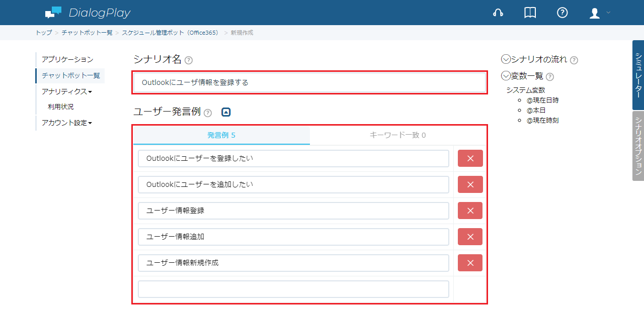Click the DialogPlay logo
The image size is (644, 309).
pyautogui.click(x=88, y=13)
